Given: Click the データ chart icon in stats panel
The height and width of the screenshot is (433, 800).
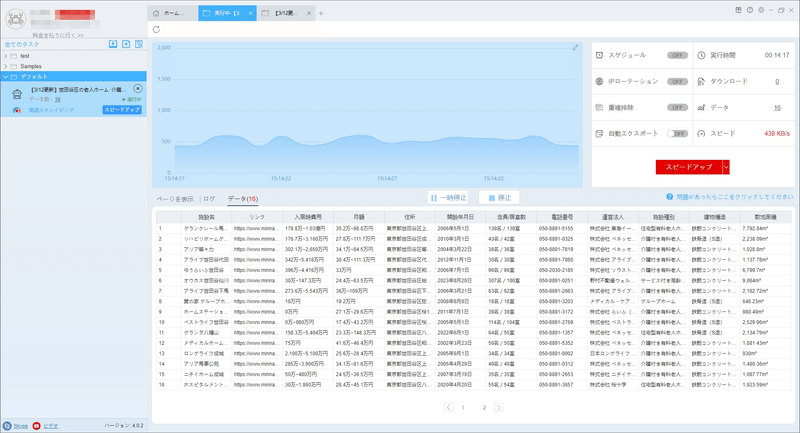Looking at the screenshot, I should (702, 108).
